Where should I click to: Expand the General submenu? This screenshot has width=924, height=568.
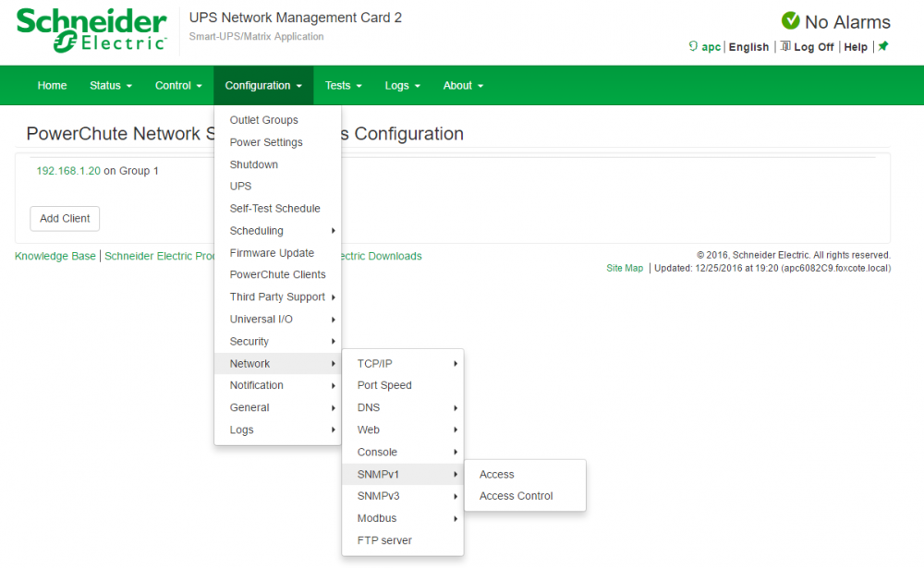coord(277,407)
